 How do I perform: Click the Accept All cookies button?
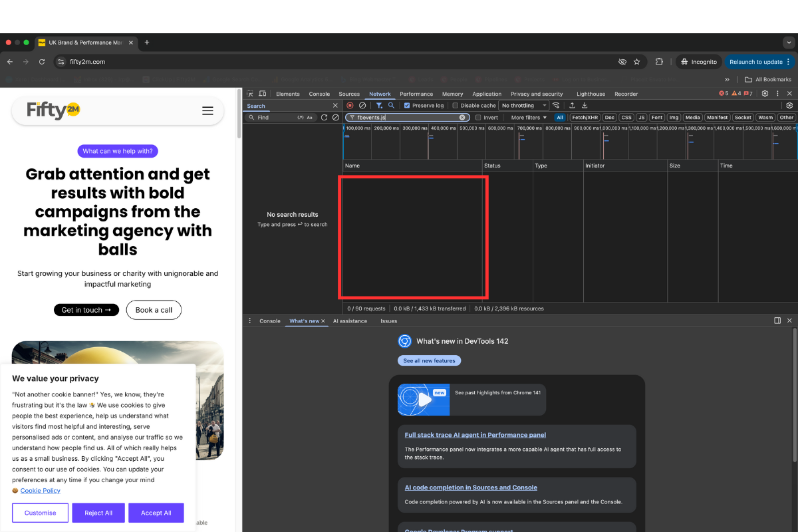click(156, 513)
